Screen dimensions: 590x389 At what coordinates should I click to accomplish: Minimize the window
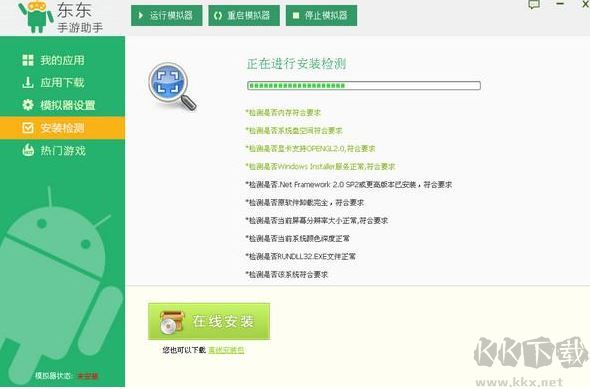point(560,4)
